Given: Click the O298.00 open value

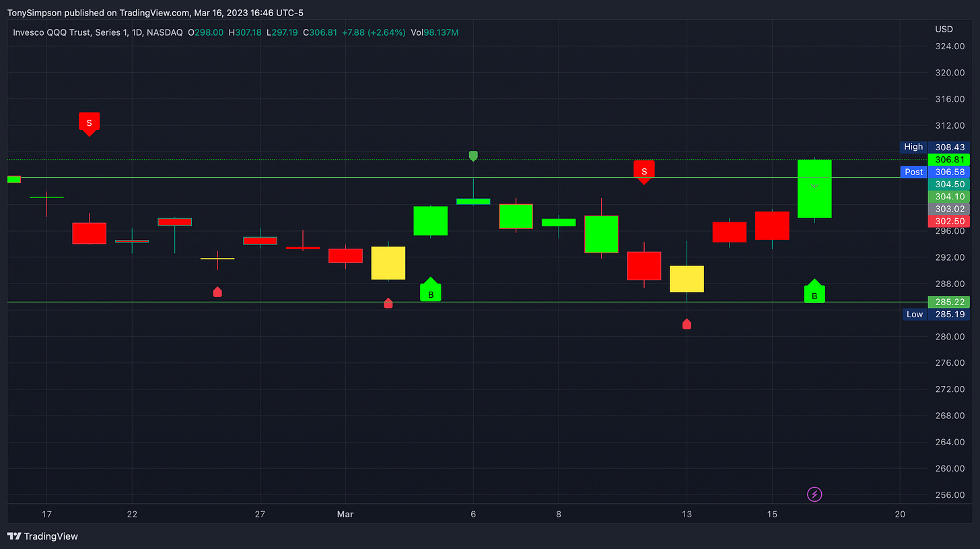Looking at the screenshot, I should click(x=206, y=32).
